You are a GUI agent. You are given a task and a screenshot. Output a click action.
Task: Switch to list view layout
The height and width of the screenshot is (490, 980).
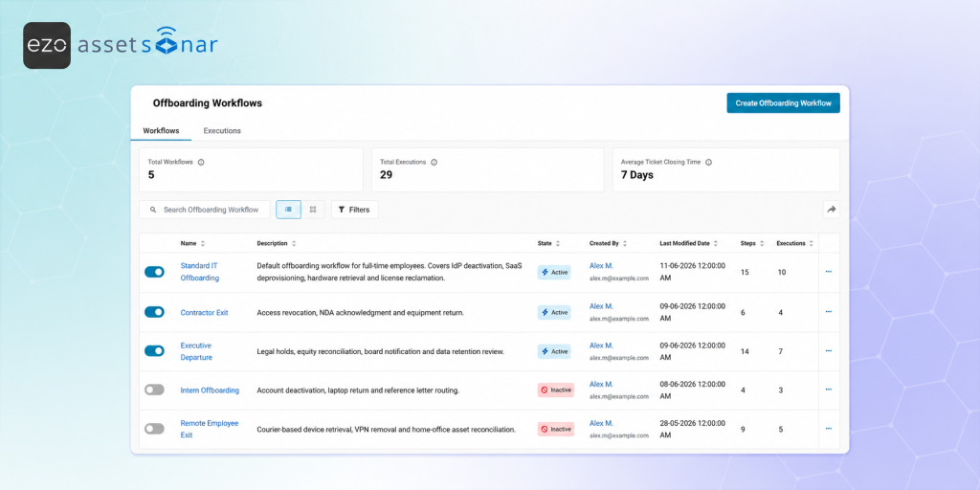(288, 210)
